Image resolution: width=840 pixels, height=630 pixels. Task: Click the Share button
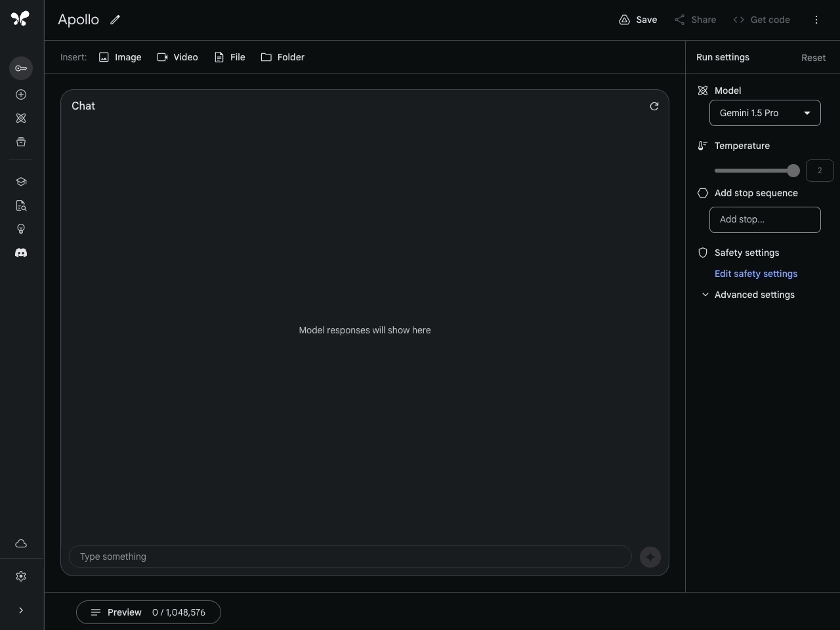(x=695, y=20)
